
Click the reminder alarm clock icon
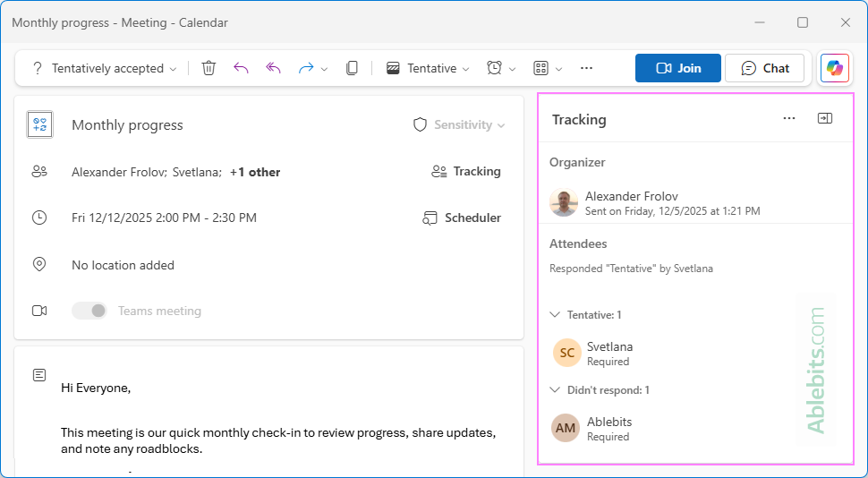pyautogui.click(x=494, y=68)
